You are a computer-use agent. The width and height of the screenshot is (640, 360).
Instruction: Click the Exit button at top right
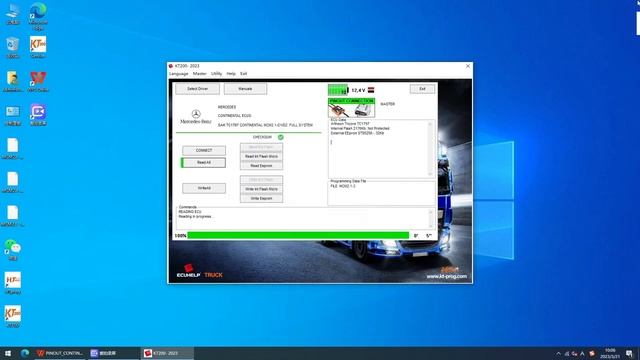pos(422,89)
